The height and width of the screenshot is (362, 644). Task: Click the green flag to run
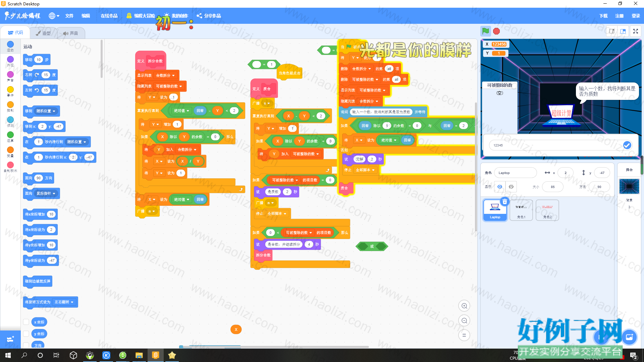[485, 31]
